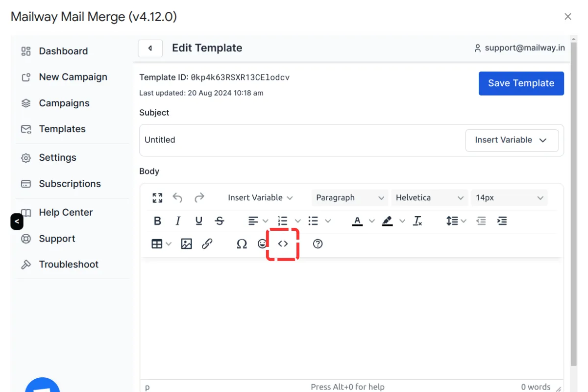Toggle strikethrough formatting

(x=219, y=221)
